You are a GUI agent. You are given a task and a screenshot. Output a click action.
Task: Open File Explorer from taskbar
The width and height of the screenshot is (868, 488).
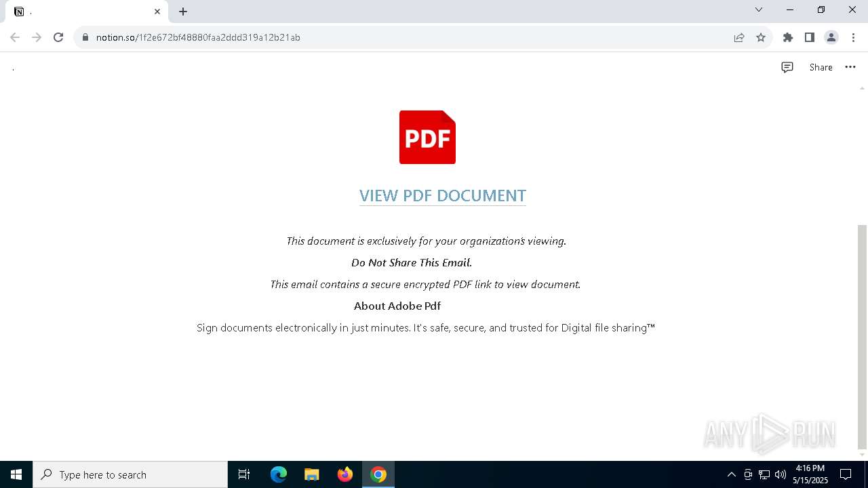click(312, 474)
